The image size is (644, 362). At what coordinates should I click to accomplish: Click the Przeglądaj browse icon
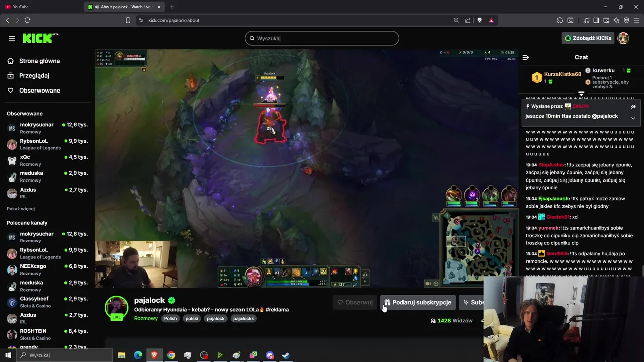pos(10,75)
